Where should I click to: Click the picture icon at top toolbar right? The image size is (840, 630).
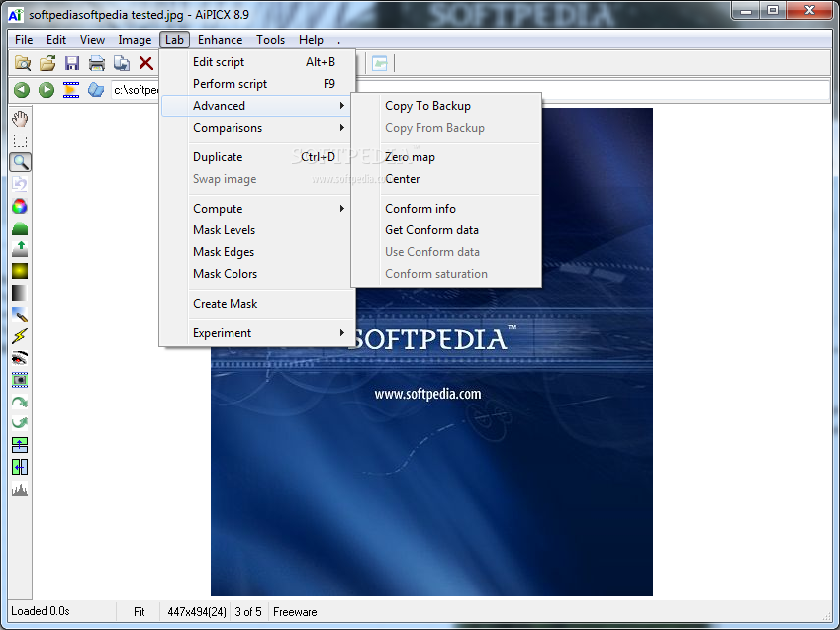click(x=379, y=63)
